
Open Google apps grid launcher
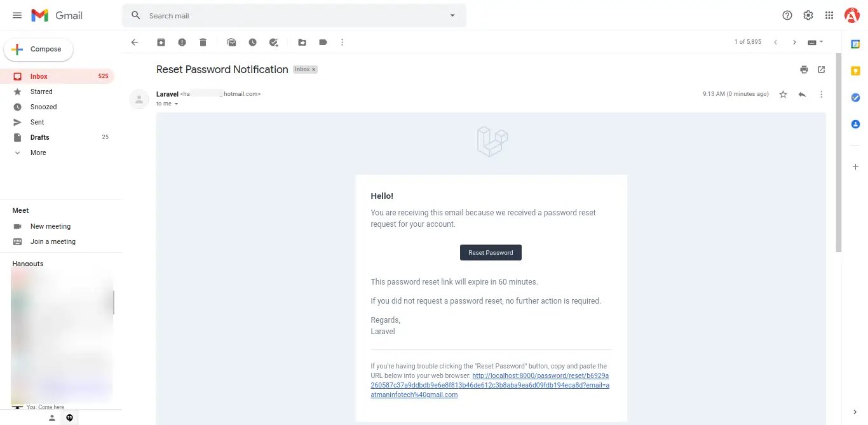coord(829,15)
